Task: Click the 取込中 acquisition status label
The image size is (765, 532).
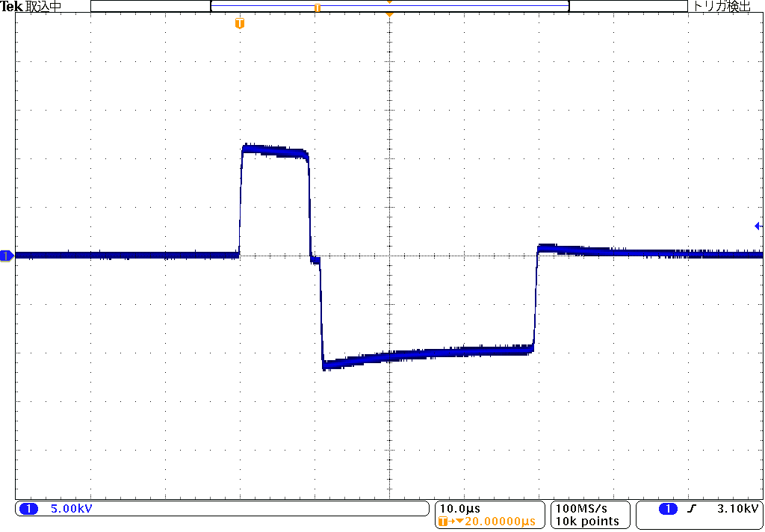Action: (x=44, y=7)
